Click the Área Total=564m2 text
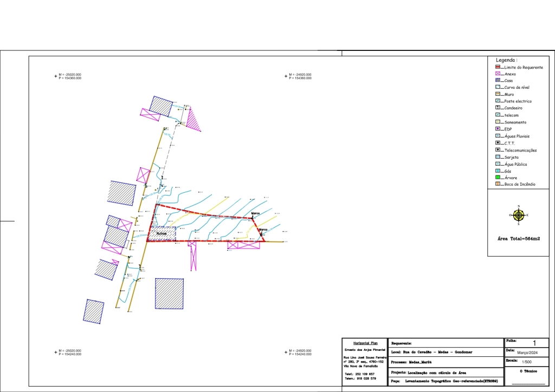The image size is (555, 392). click(519, 238)
